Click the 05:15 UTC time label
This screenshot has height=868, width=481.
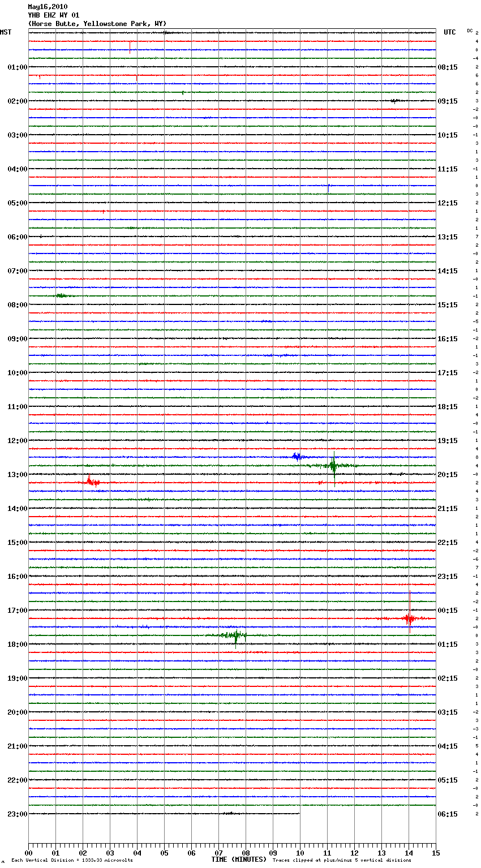(x=448, y=780)
